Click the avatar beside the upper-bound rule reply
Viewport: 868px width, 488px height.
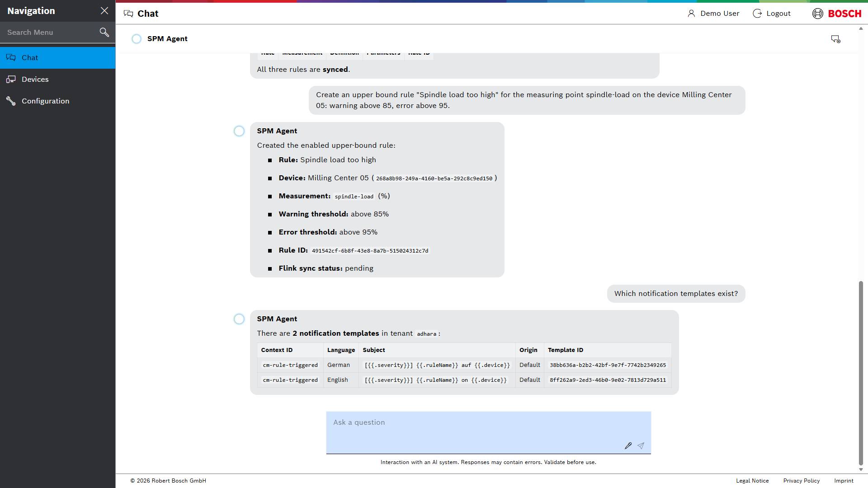(x=239, y=131)
